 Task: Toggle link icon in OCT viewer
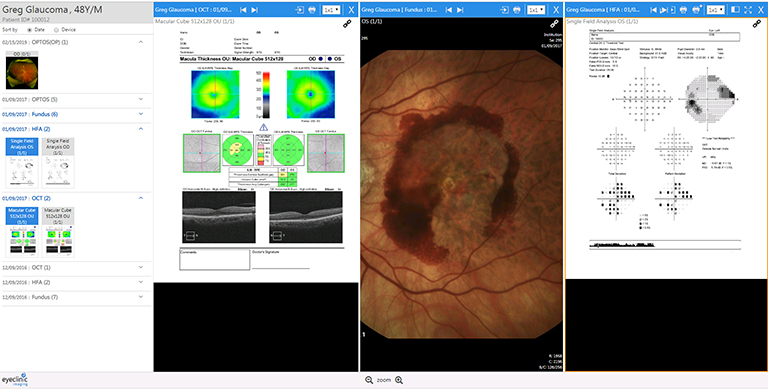pyautogui.click(x=347, y=24)
